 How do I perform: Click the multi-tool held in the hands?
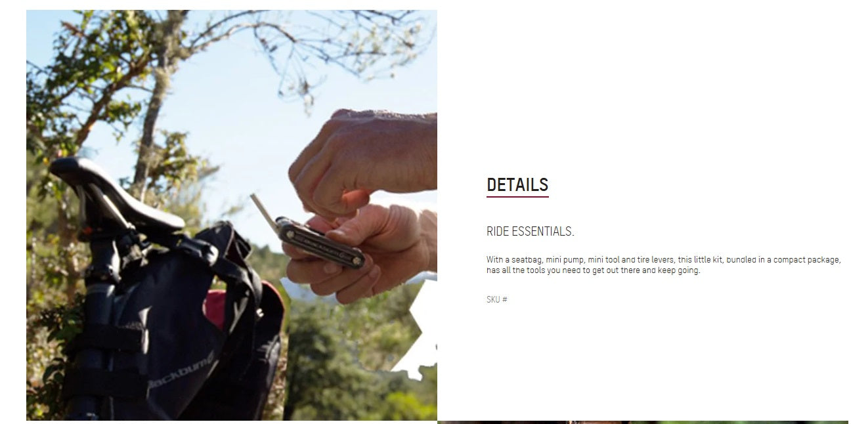[320, 242]
